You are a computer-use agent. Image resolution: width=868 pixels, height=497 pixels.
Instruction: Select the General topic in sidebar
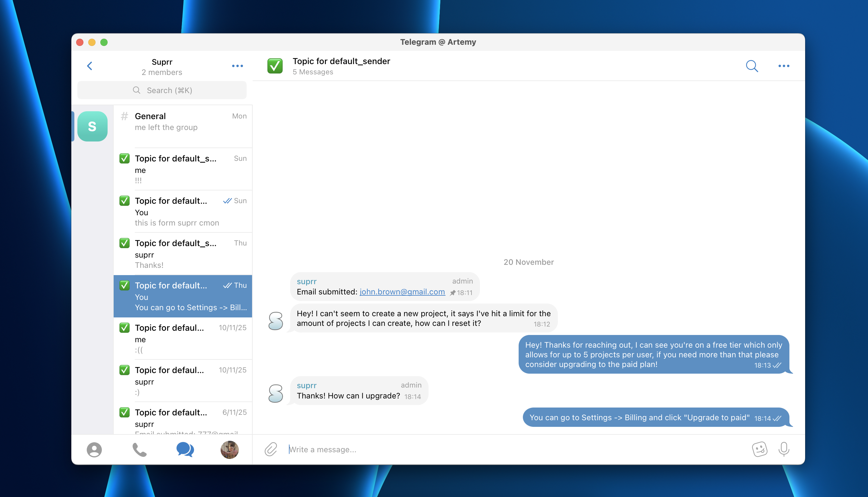coord(183,122)
